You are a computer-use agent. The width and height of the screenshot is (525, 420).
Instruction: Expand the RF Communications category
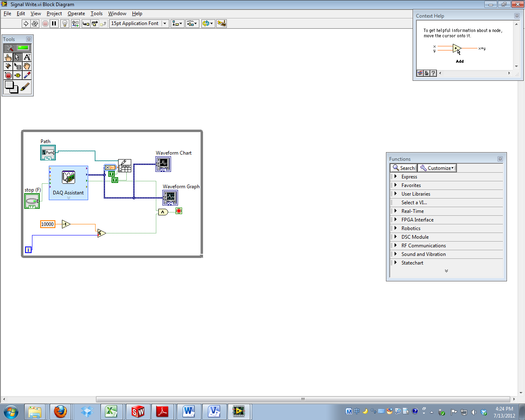pos(447,246)
